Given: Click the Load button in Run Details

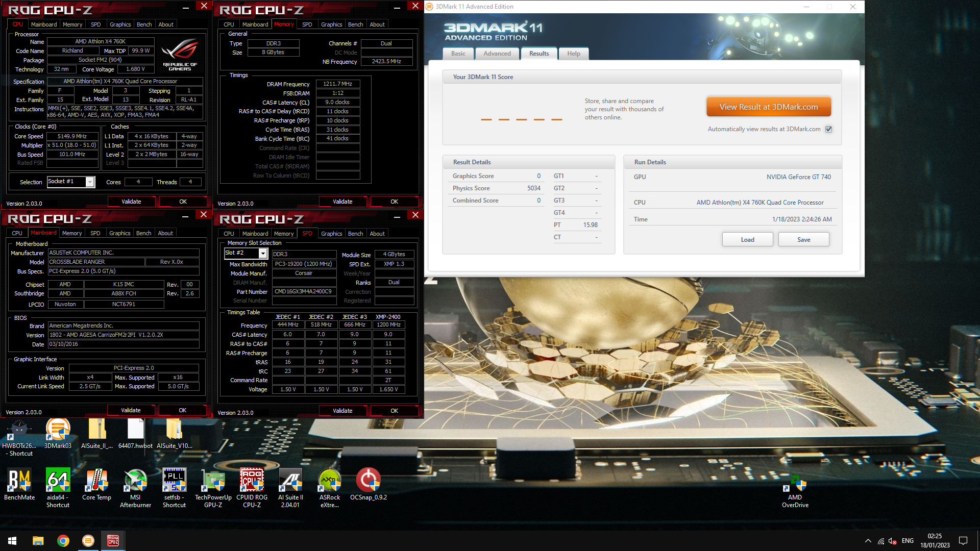Looking at the screenshot, I should [747, 240].
